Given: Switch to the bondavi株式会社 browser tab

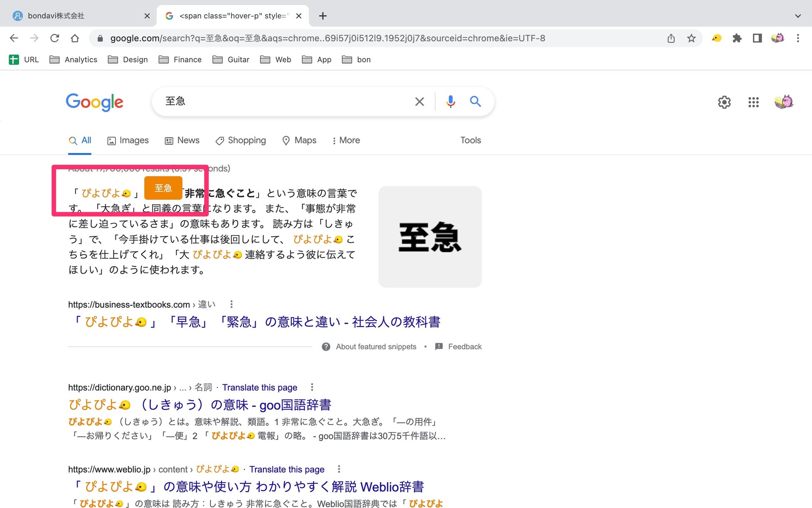Looking at the screenshot, I should (56, 16).
